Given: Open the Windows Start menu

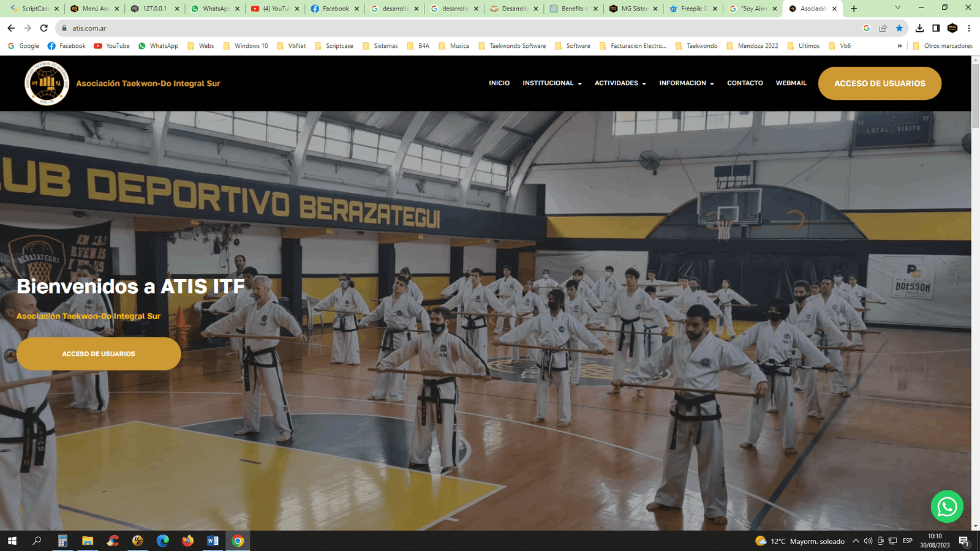Looking at the screenshot, I should pos(12,541).
